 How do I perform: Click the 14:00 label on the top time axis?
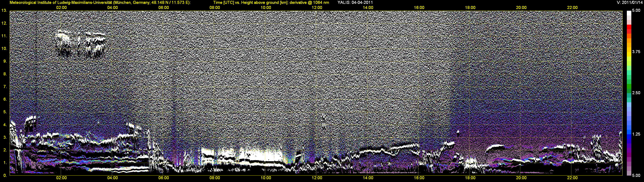[368, 8]
